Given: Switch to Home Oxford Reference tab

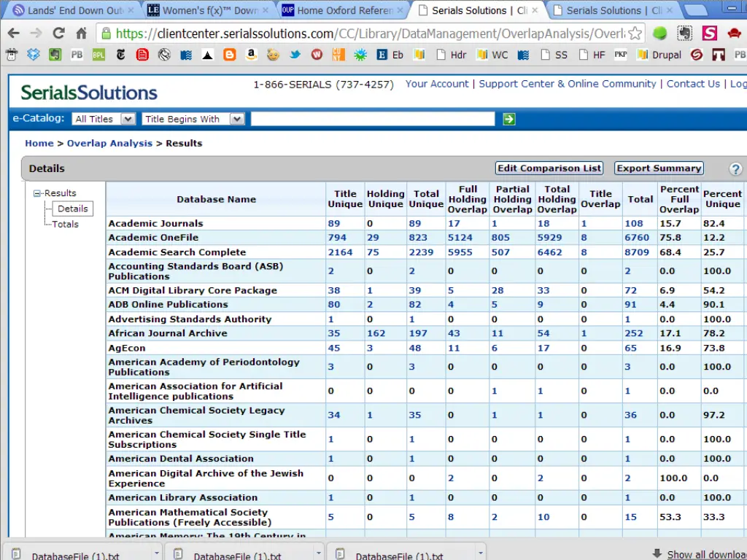Looking at the screenshot, I should click(x=341, y=10).
